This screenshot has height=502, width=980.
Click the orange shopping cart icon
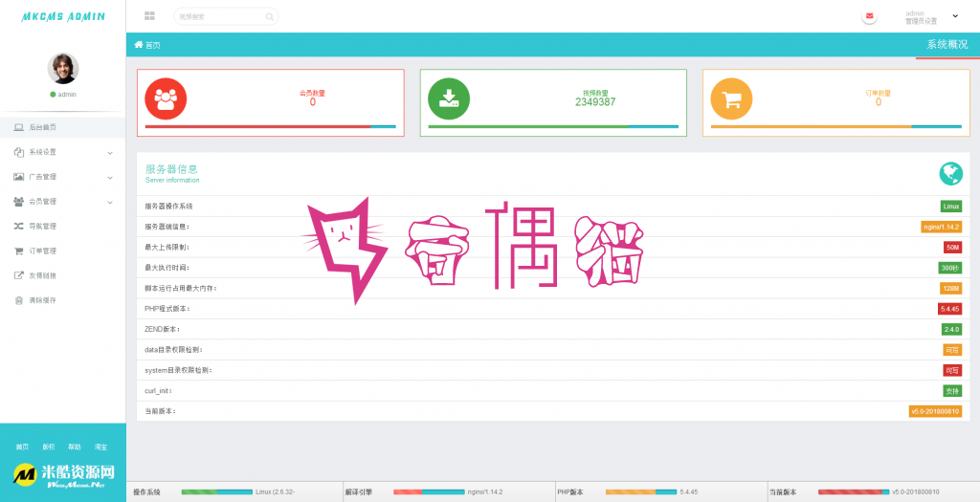coord(731,98)
